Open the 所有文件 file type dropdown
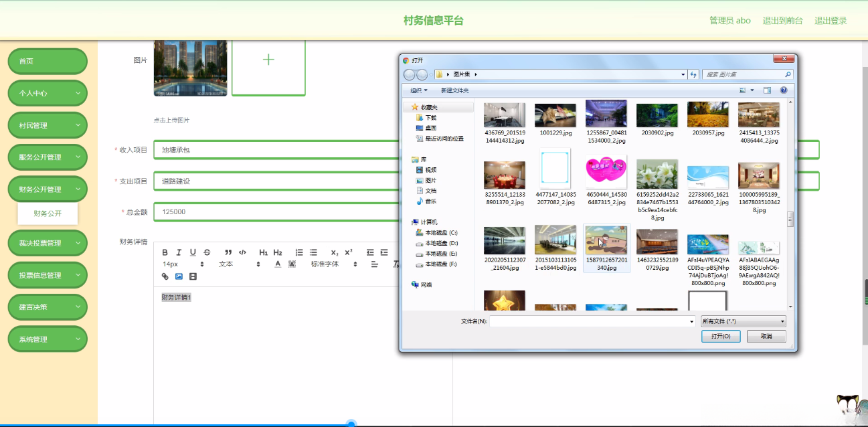This screenshot has height=427, width=868. click(x=742, y=321)
